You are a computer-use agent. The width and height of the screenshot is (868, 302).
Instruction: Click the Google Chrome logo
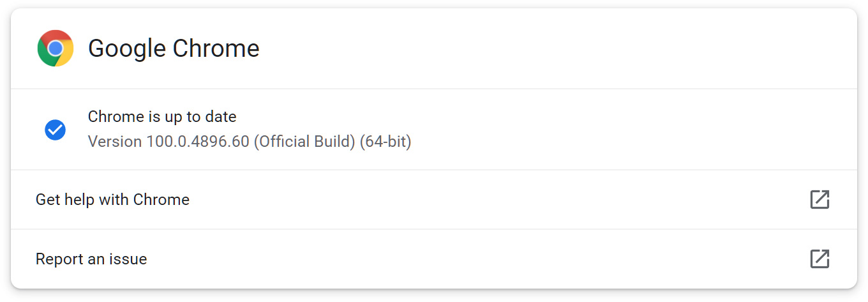point(56,48)
